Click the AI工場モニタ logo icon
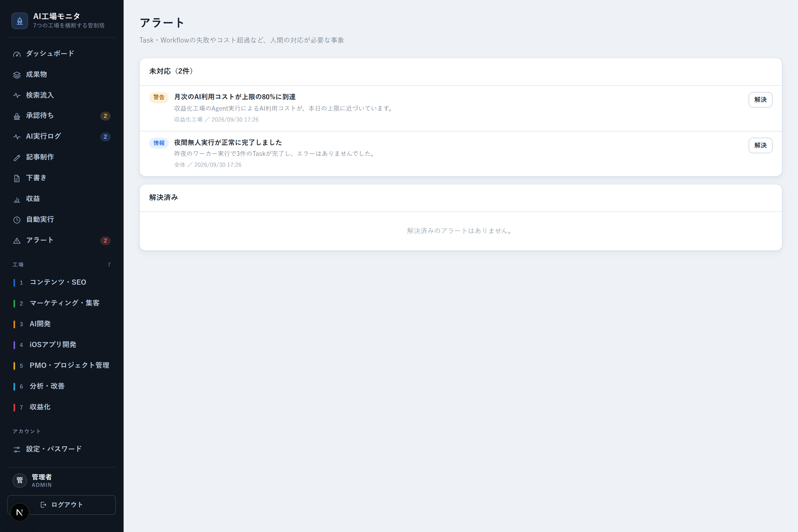The width and height of the screenshot is (798, 532). pyautogui.click(x=20, y=21)
